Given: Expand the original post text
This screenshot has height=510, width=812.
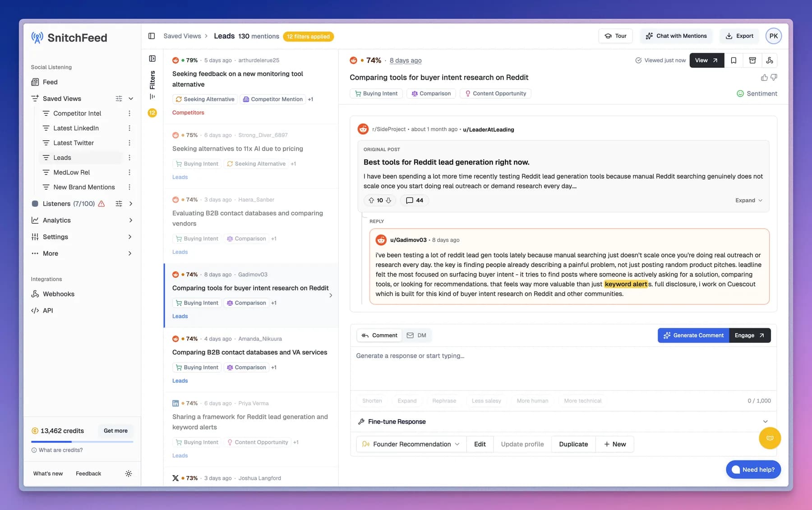Looking at the screenshot, I should click(x=748, y=201).
